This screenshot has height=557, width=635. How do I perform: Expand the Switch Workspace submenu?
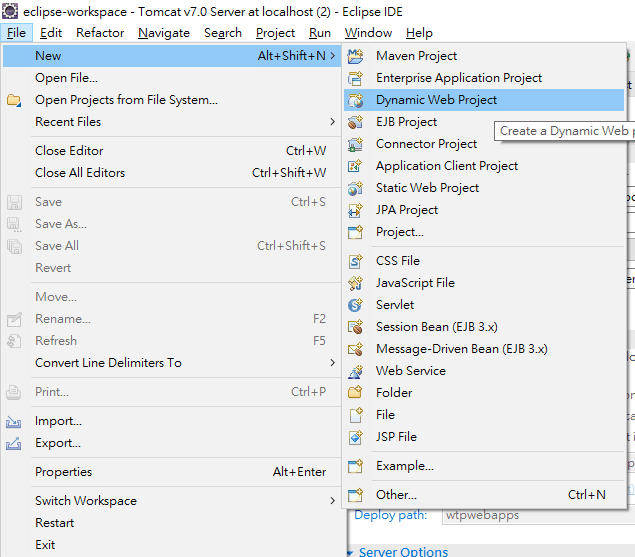click(332, 501)
